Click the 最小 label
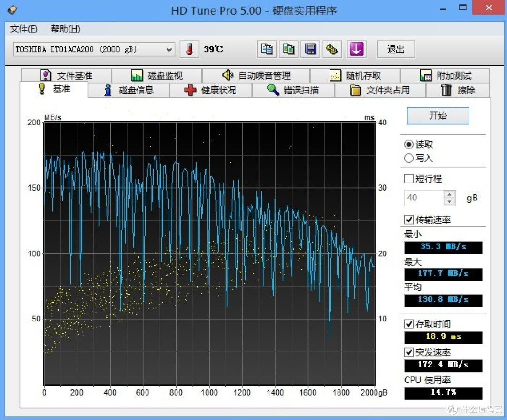507x420 pixels. (413, 234)
